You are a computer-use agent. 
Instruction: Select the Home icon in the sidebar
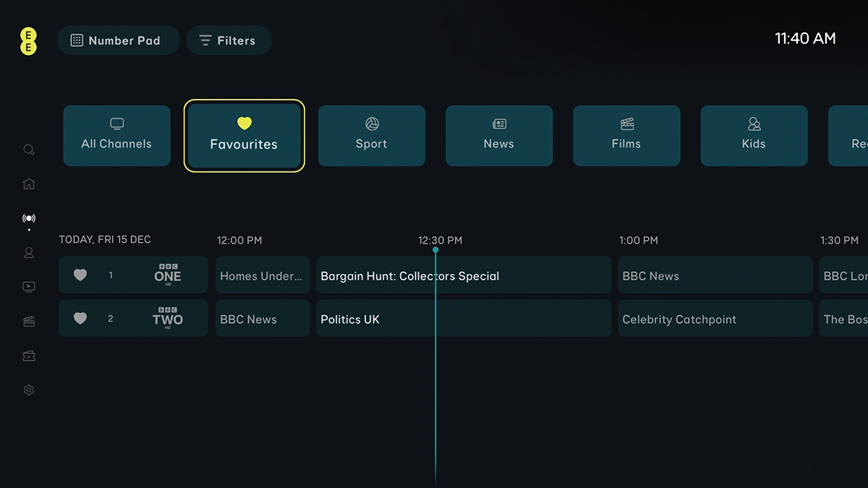(28, 184)
